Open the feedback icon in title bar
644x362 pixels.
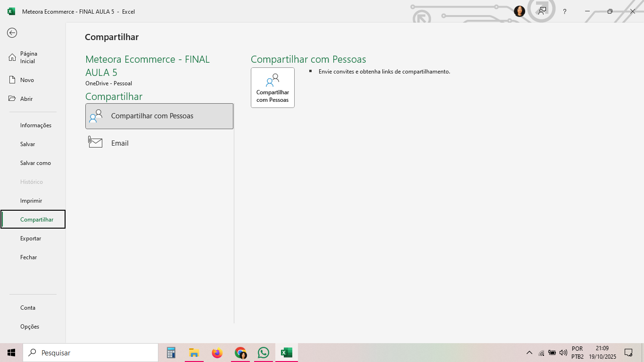point(542,11)
